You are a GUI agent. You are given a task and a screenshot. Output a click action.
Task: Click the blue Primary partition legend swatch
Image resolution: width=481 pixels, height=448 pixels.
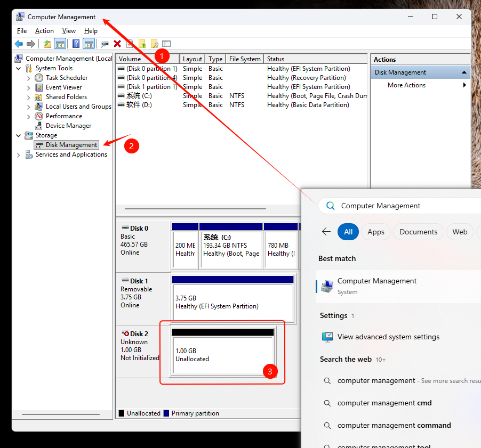[166, 413]
